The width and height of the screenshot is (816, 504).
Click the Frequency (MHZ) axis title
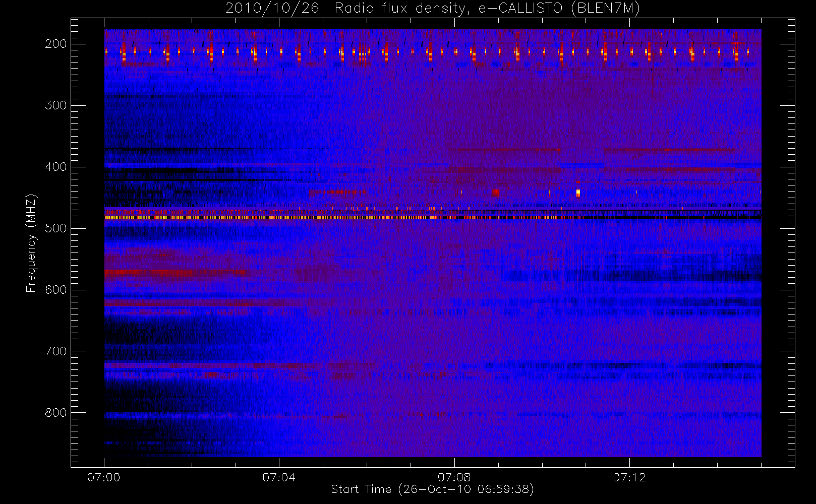(x=31, y=243)
